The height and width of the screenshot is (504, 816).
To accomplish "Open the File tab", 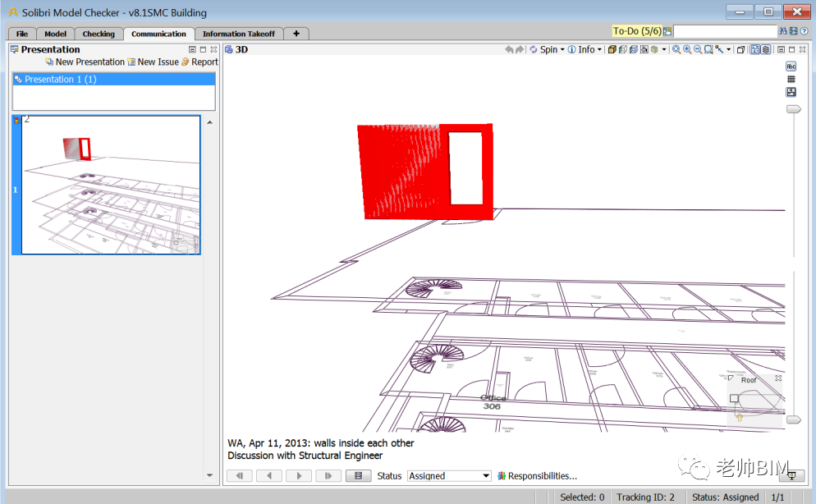I will pyautogui.click(x=22, y=34).
